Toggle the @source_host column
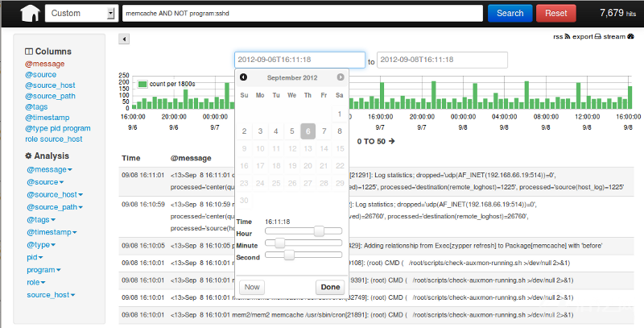644x328 pixels. [50, 85]
